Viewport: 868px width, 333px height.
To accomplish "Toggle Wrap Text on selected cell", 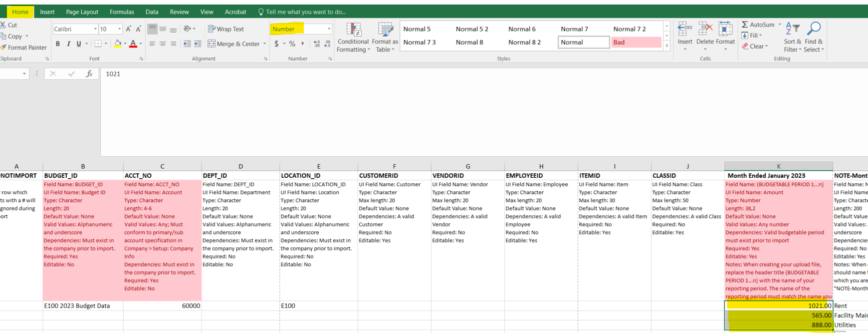I will (x=226, y=29).
